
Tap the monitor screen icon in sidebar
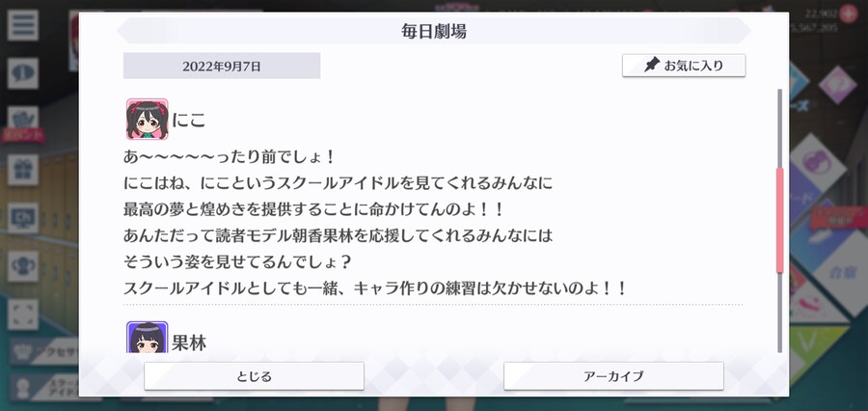23,218
